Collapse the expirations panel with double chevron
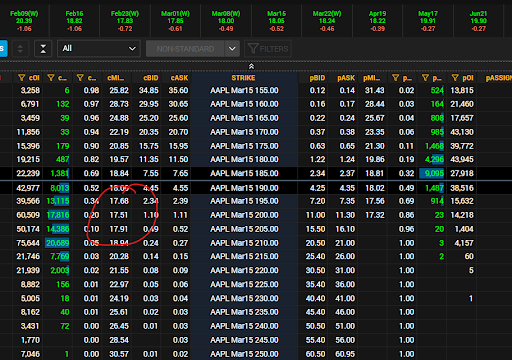 (x=251, y=66)
